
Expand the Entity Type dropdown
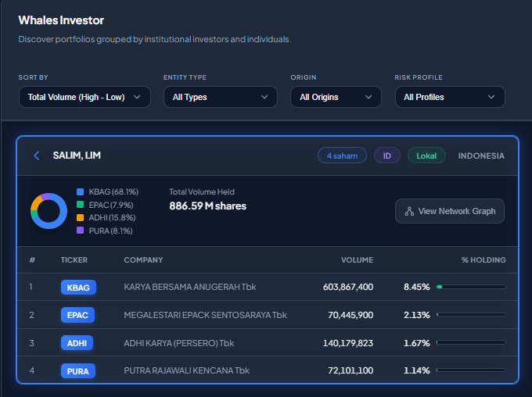220,97
